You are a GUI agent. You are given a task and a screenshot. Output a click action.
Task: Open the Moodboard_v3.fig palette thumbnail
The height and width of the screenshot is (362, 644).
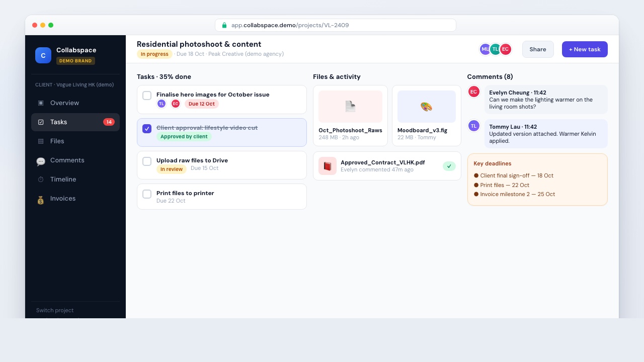tap(427, 107)
